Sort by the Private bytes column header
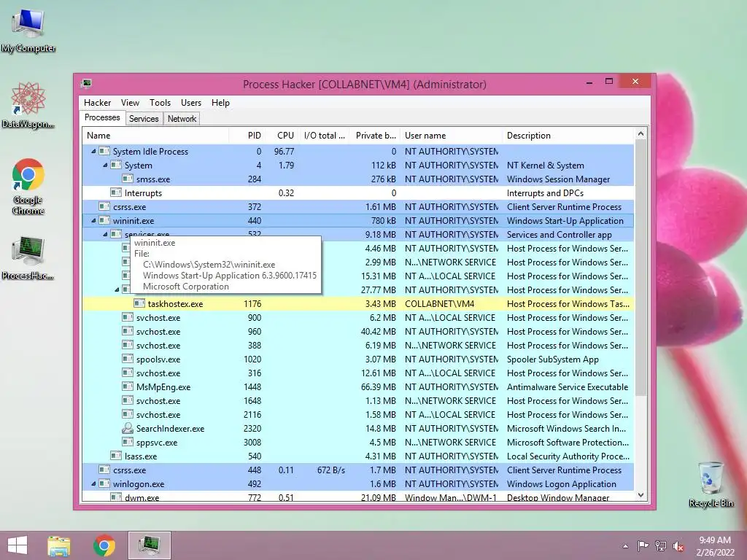This screenshot has height=560, width=747. pos(375,135)
